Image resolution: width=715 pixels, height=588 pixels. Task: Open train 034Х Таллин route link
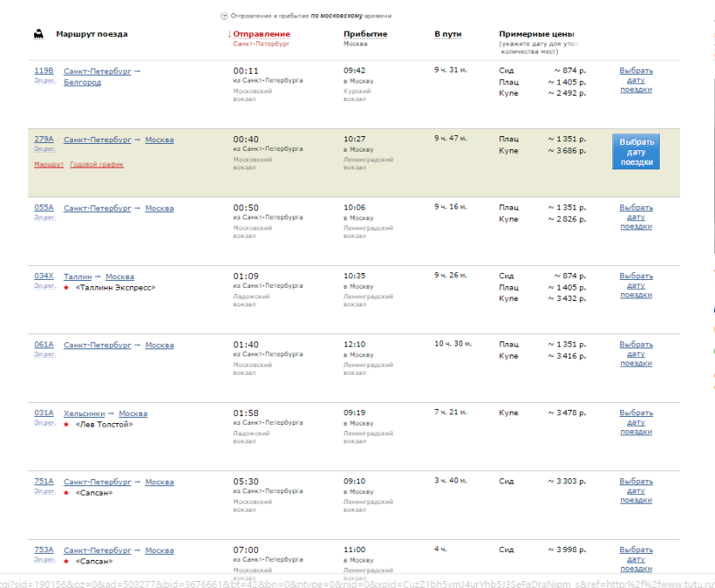click(x=79, y=277)
